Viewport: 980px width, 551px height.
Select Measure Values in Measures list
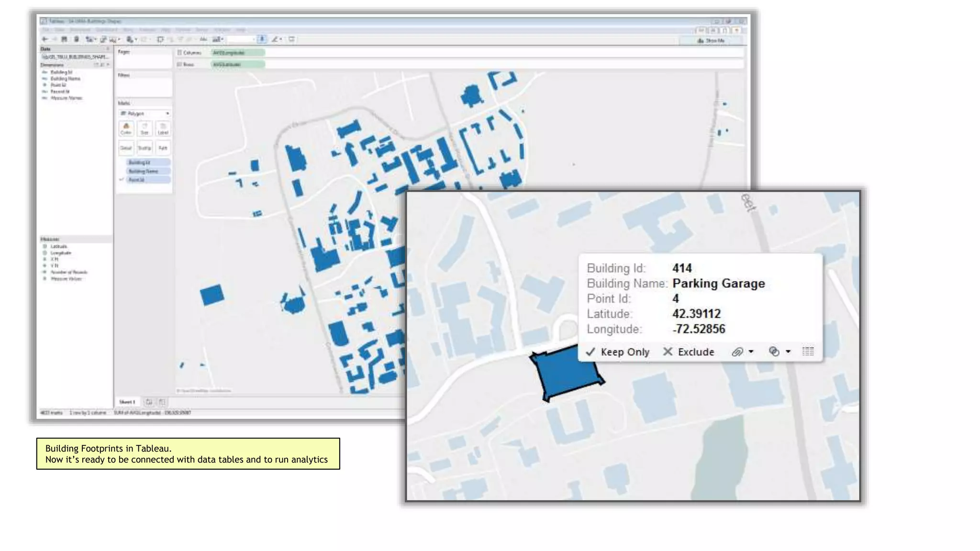(66, 278)
